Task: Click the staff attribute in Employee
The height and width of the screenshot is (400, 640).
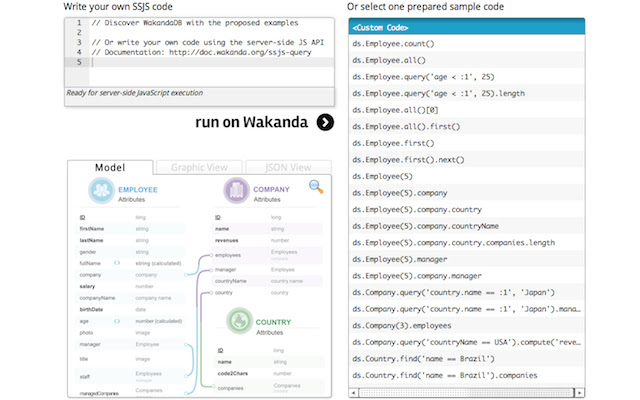Action: (84, 377)
